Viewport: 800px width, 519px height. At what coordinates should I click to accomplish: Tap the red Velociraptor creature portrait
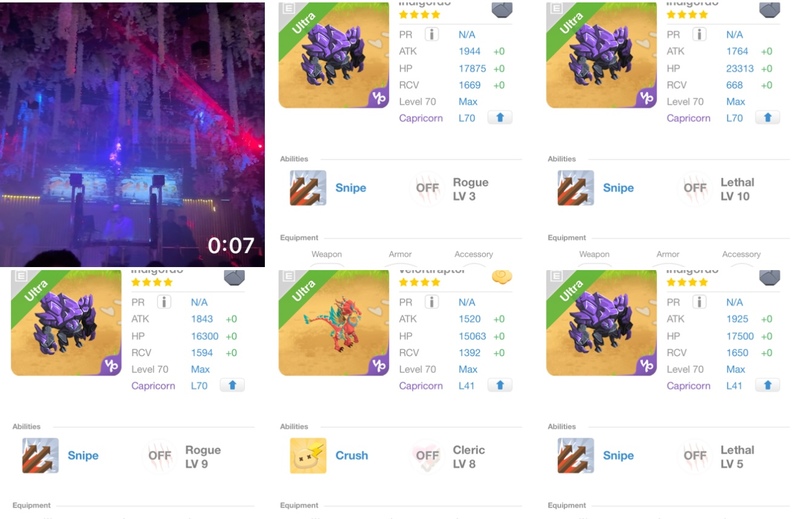(334, 323)
